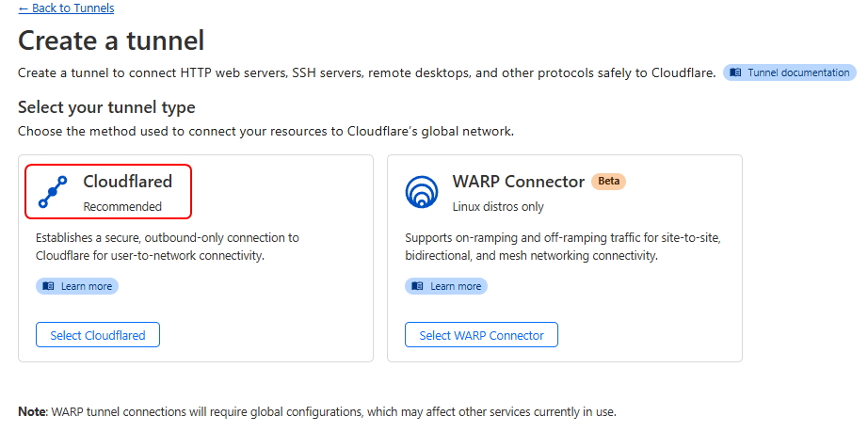Click the Recommended label under Cloudflared
The width and height of the screenshot is (868, 448).
point(122,206)
